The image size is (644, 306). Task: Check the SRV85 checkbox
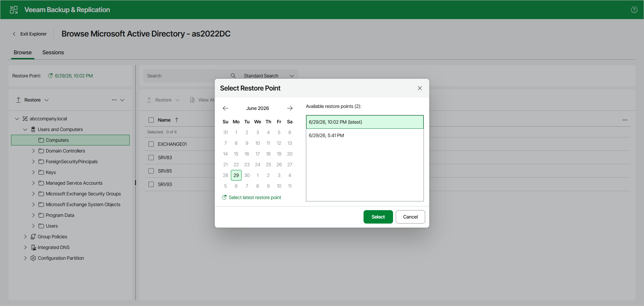click(151, 171)
